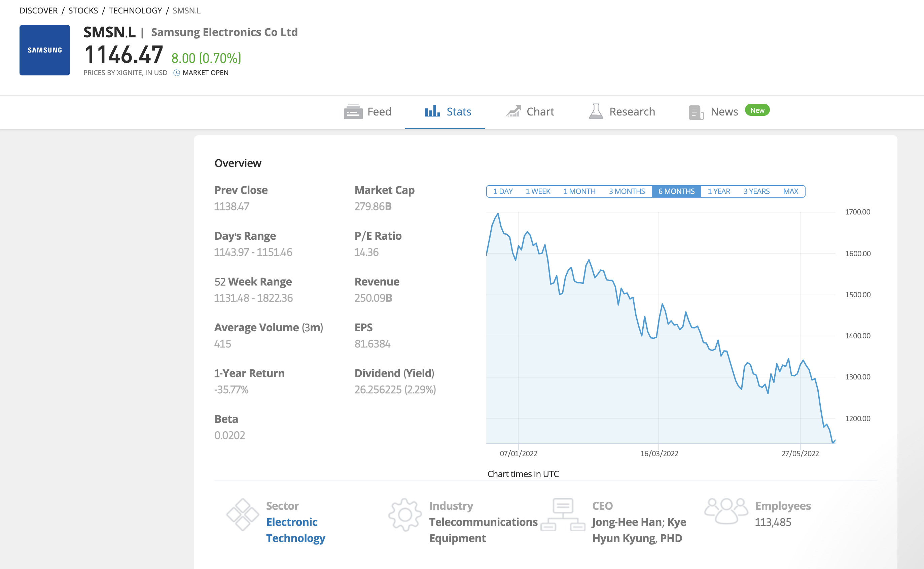Navigate to DISCOVER breadcrumb
Image resolution: width=924 pixels, height=569 pixels.
point(39,10)
